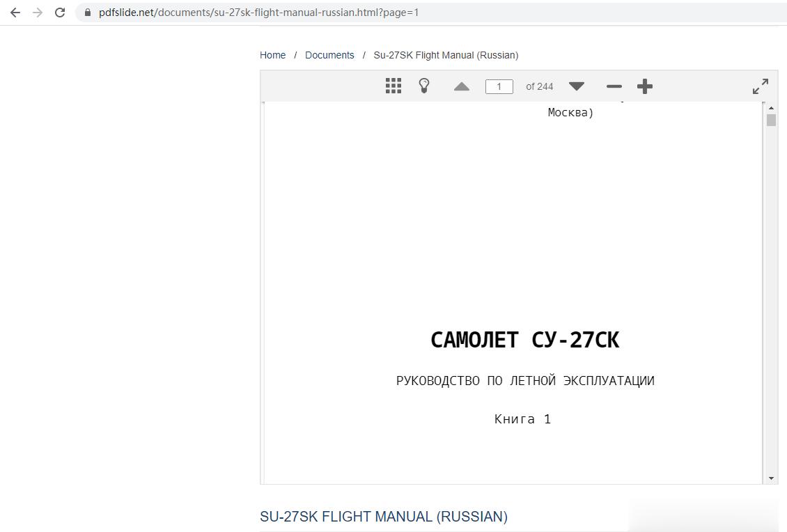Click the 'САМОЛЕТ СУ-27СК' title text
Screen dimensions: 787x532
point(525,341)
